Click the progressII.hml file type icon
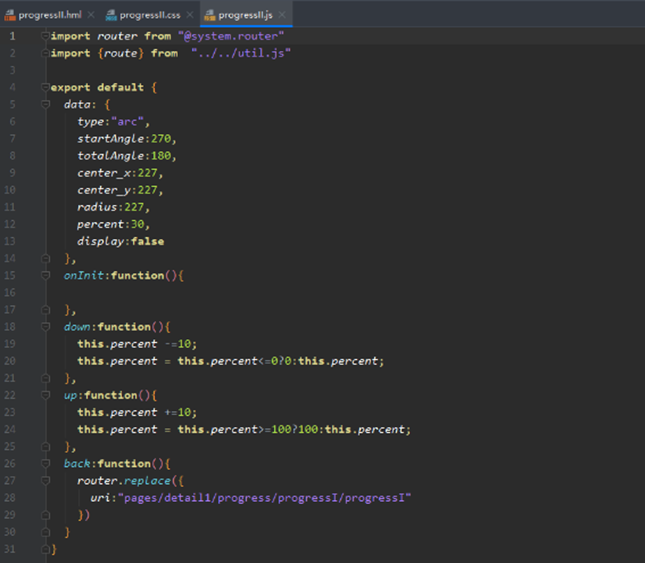 click(10, 15)
